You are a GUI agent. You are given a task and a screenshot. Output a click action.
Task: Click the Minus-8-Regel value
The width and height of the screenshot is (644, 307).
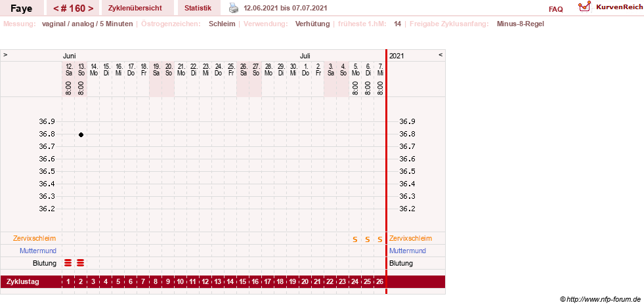pos(520,24)
